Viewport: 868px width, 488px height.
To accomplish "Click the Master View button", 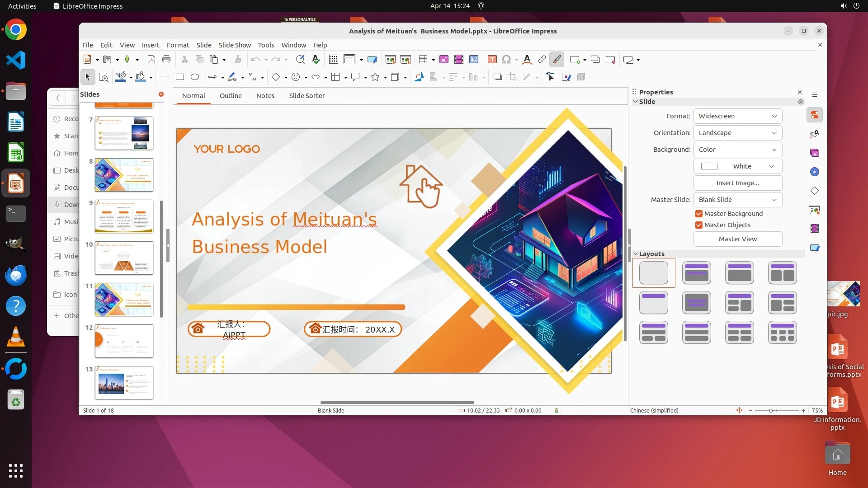I will [737, 239].
